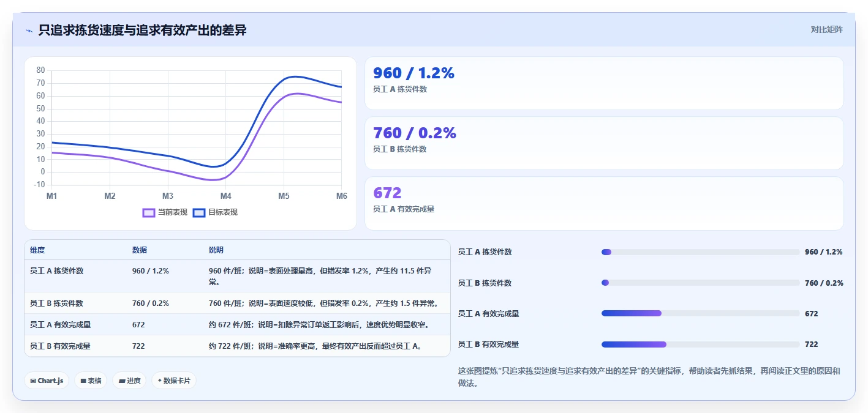Click the M4 x-axis label

click(225, 196)
